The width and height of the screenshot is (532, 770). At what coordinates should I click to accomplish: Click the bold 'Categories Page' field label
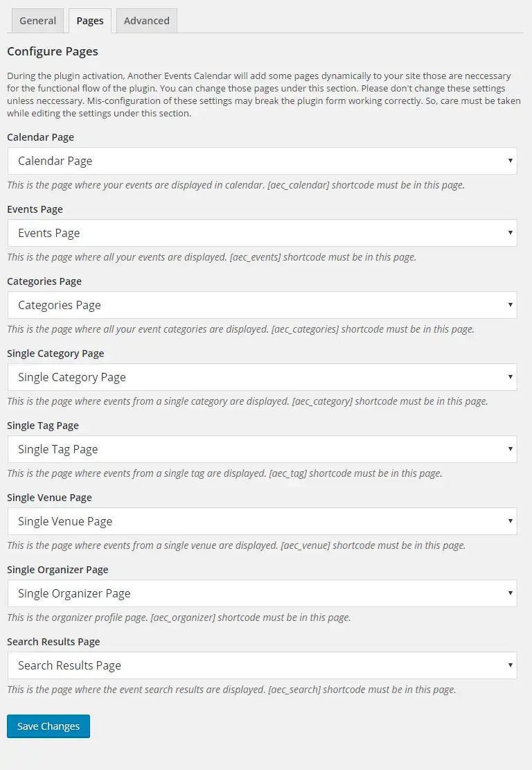44,281
